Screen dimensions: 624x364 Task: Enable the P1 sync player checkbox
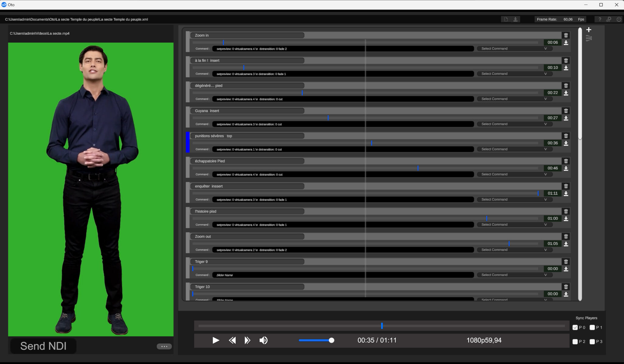click(x=593, y=327)
